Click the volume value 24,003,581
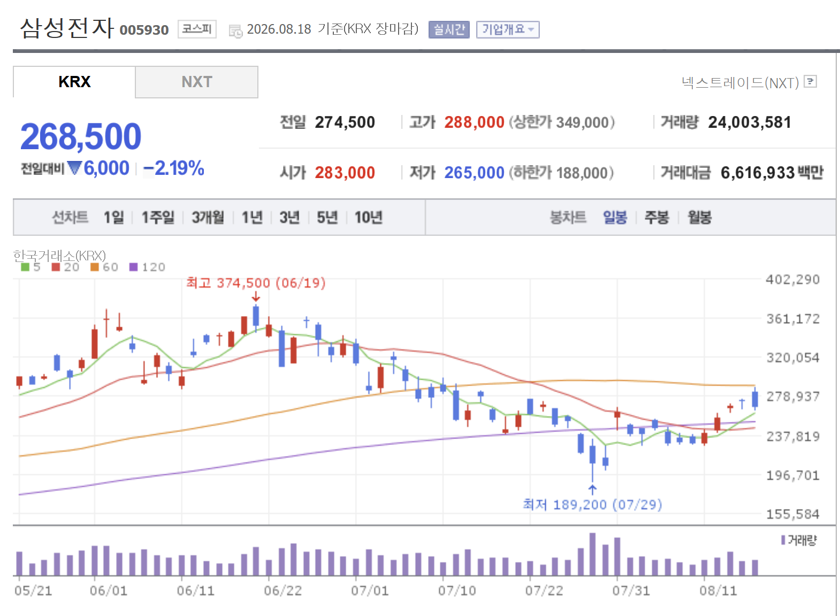Screen dimensions: 840x616 750,122
